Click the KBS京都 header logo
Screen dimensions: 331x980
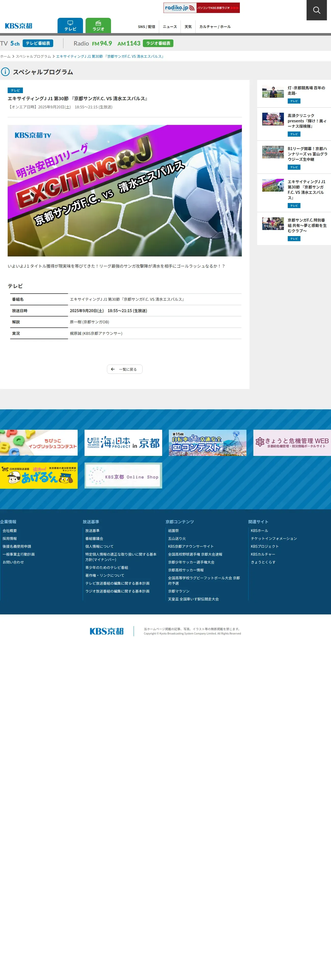click(19, 26)
